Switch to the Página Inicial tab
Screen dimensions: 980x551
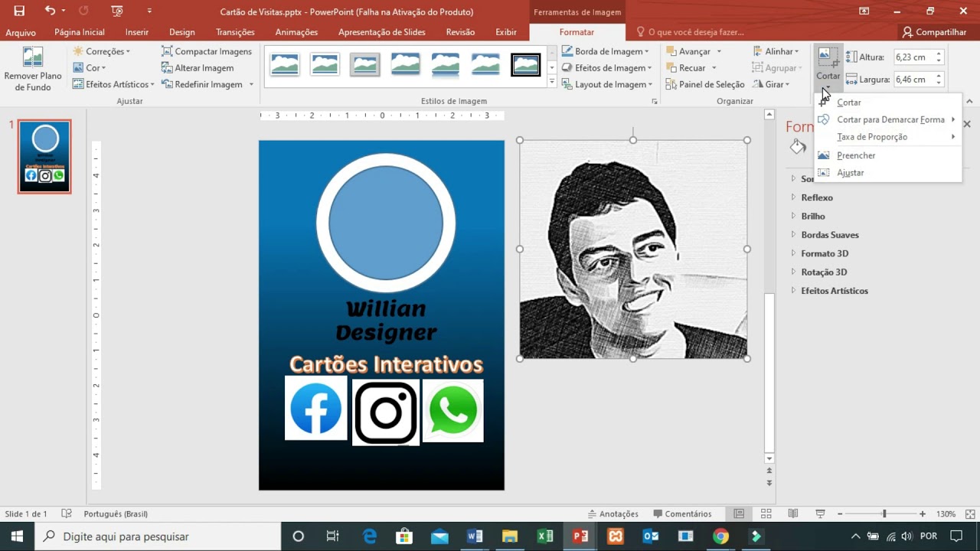point(80,32)
